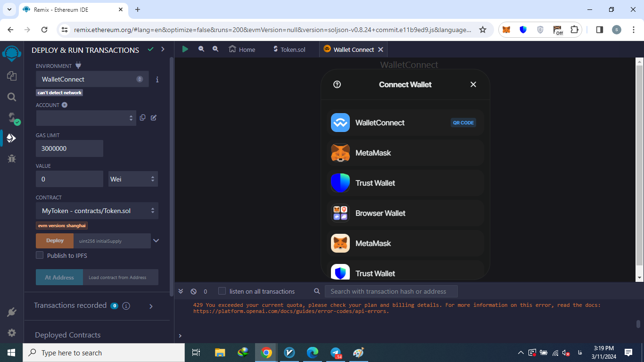Choose first Trust Wallet option
Image resolution: width=644 pixels, height=362 pixels.
[405, 183]
